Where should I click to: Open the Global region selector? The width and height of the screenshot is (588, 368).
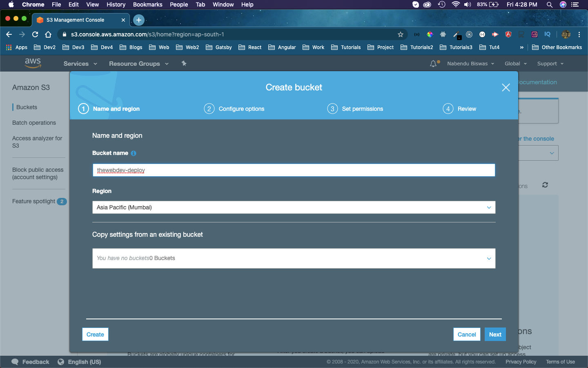click(515, 64)
